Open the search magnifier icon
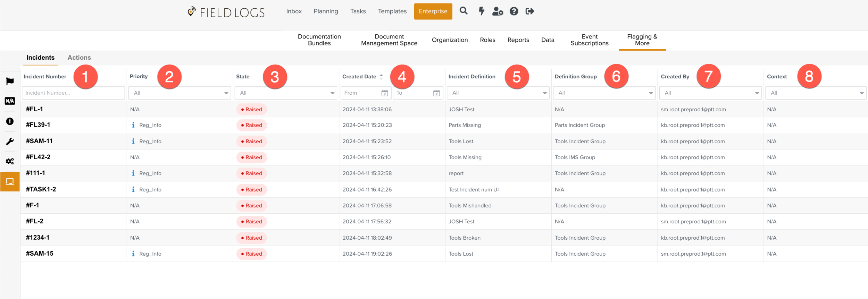Image resolution: width=868 pixels, height=299 pixels. tap(464, 11)
